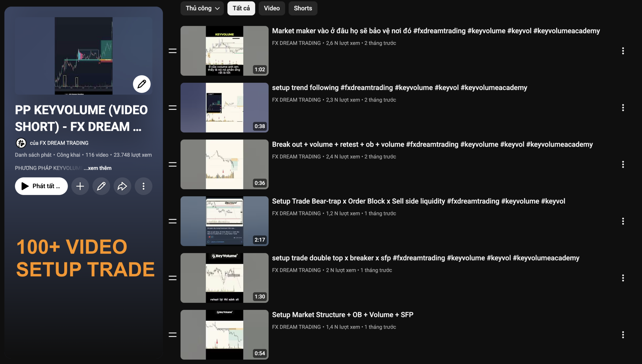Click the FX DREAM TRADING channel avatar
The height and width of the screenshot is (364, 642).
(x=21, y=143)
